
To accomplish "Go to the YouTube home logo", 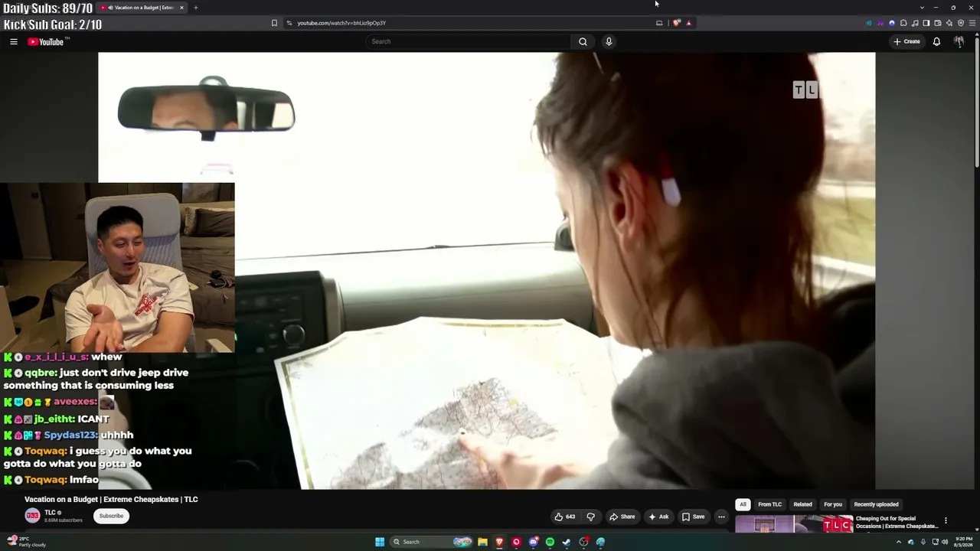I will (47, 41).
